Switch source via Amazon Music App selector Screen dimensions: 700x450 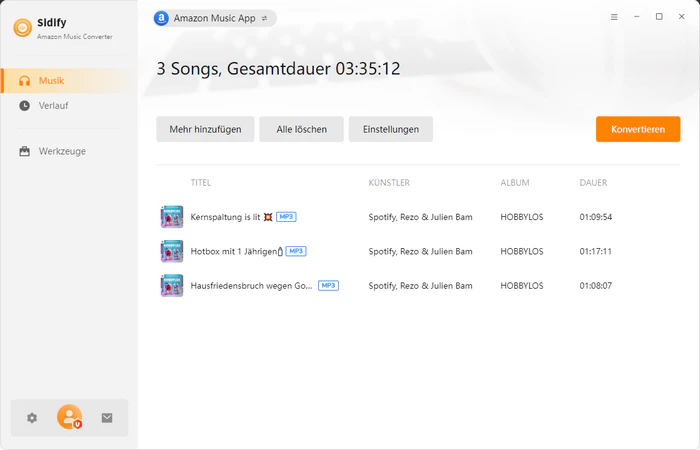click(x=214, y=18)
